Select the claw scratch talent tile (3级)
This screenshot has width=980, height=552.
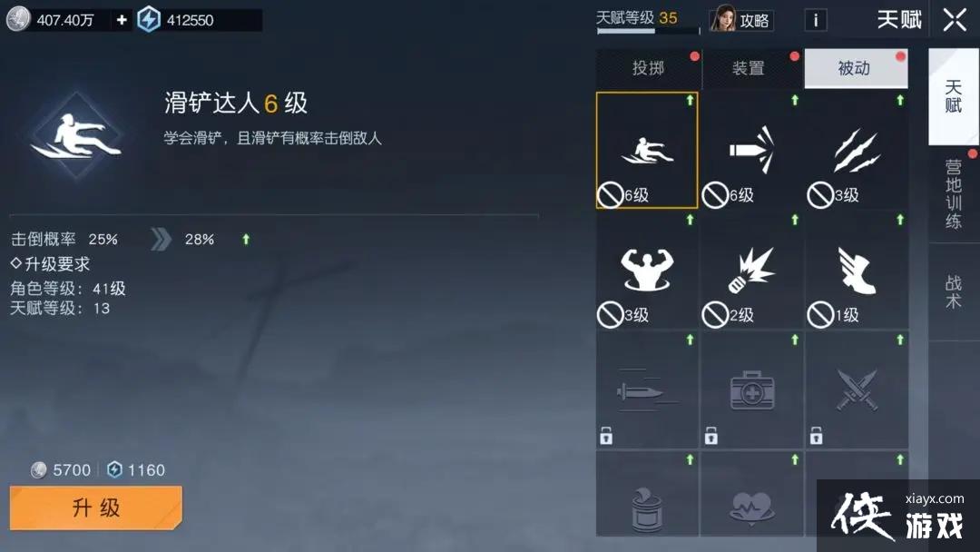pyautogui.click(x=857, y=150)
